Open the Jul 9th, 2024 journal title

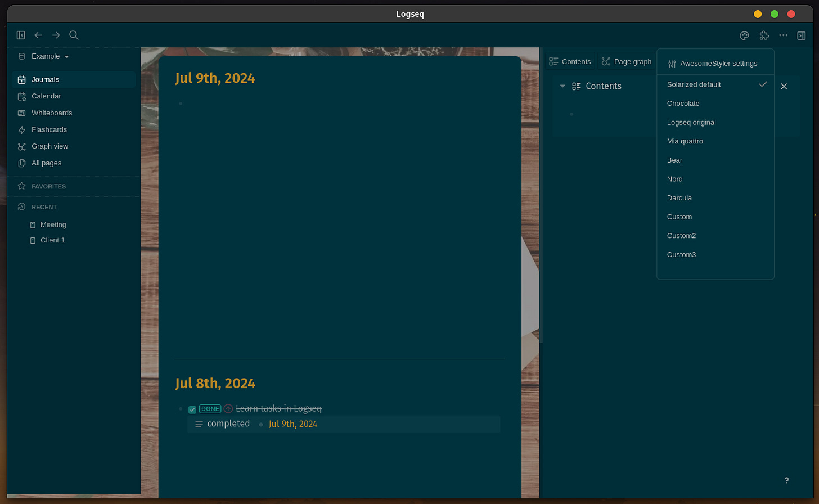tap(215, 78)
